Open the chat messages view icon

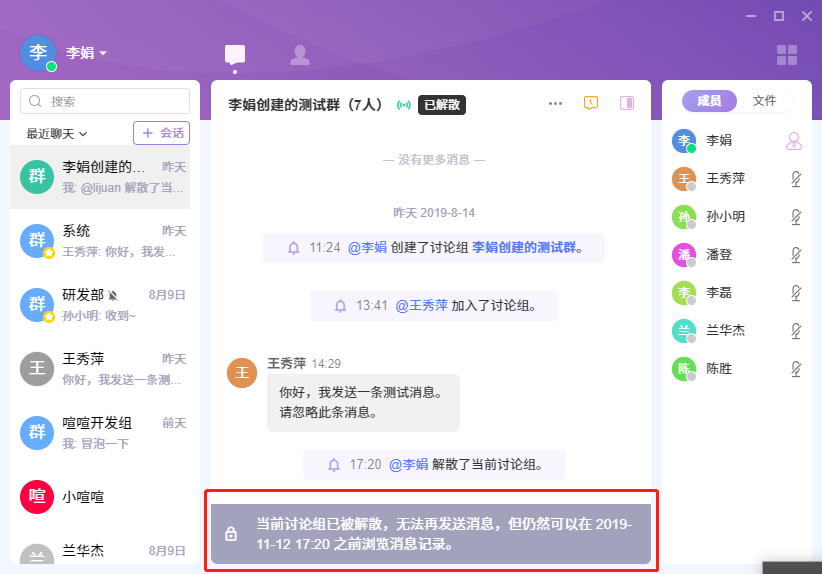point(235,55)
